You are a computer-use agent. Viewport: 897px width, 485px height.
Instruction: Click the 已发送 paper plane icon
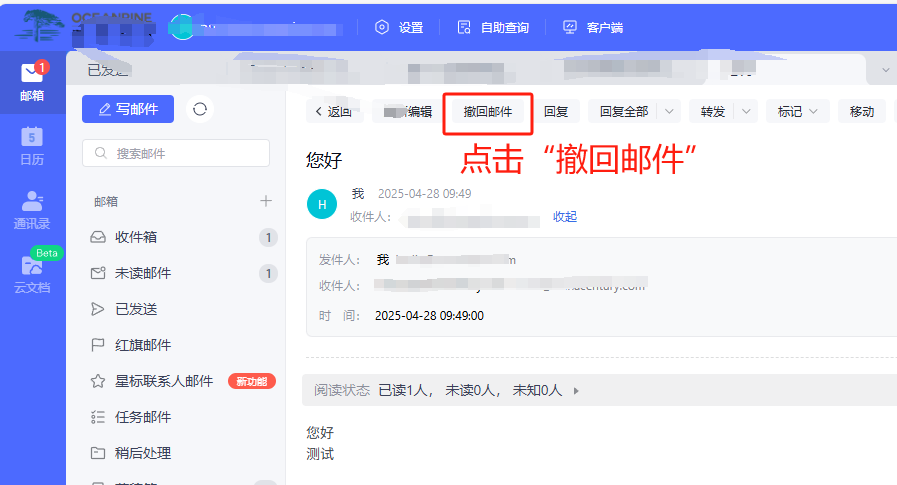[x=98, y=309]
